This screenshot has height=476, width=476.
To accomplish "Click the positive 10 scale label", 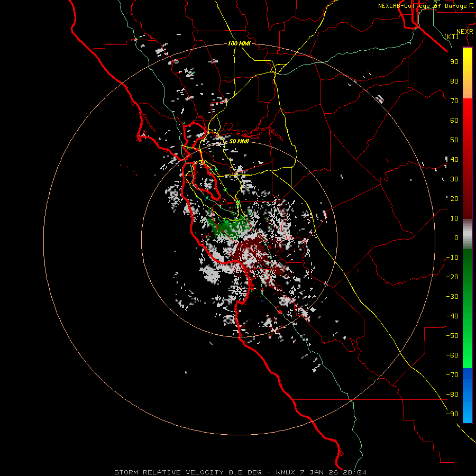I will coord(454,218).
